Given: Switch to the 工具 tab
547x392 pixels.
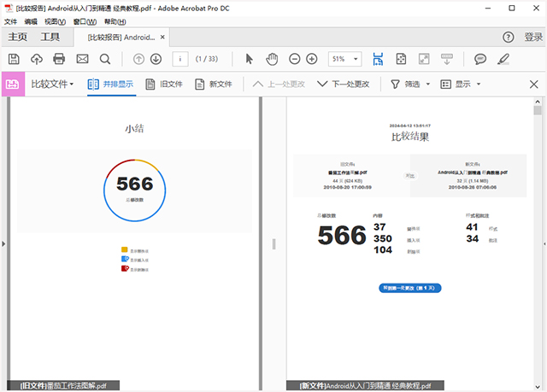Looking at the screenshot, I should 50,38.
